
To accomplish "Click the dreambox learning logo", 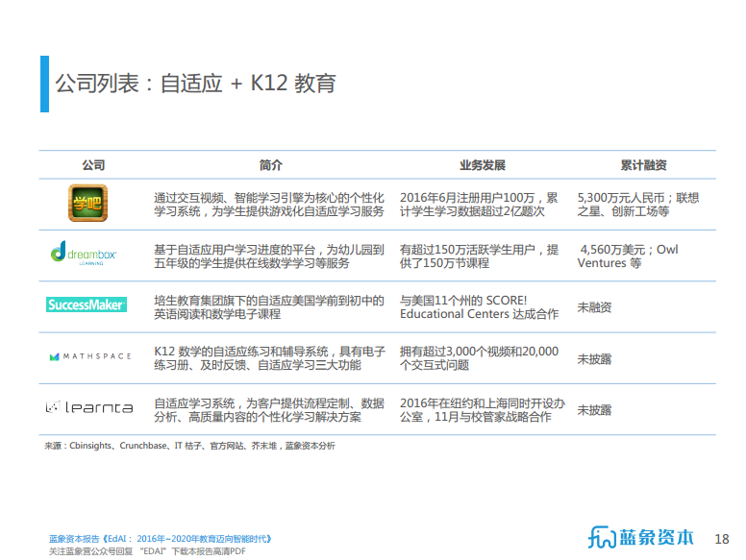I will (84, 254).
